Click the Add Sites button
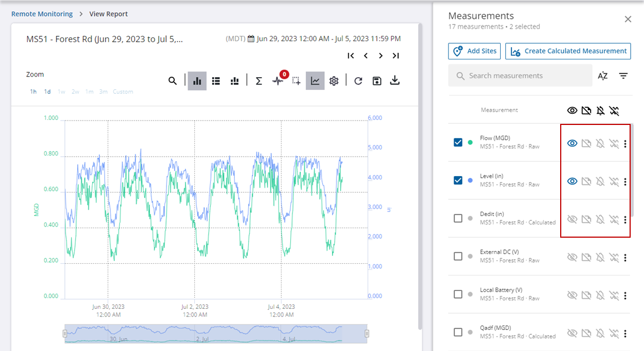This screenshot has height=351, width=644. click(474, 51)
